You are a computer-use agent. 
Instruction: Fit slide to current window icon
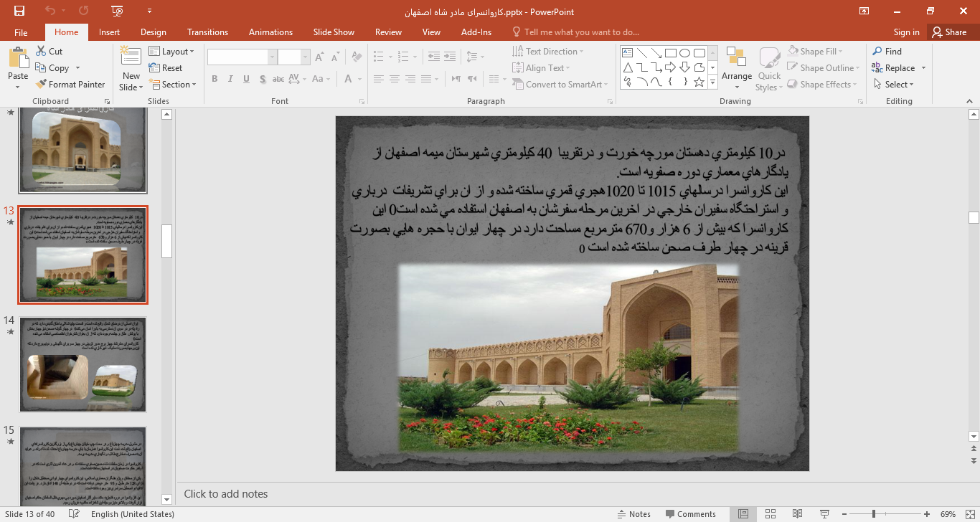coord(971,514)
